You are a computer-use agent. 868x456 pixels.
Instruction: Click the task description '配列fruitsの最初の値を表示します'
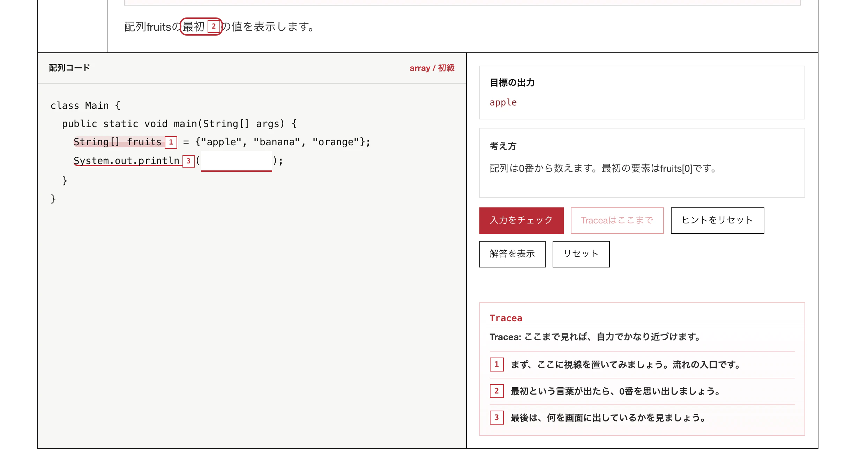coord(219,27)
